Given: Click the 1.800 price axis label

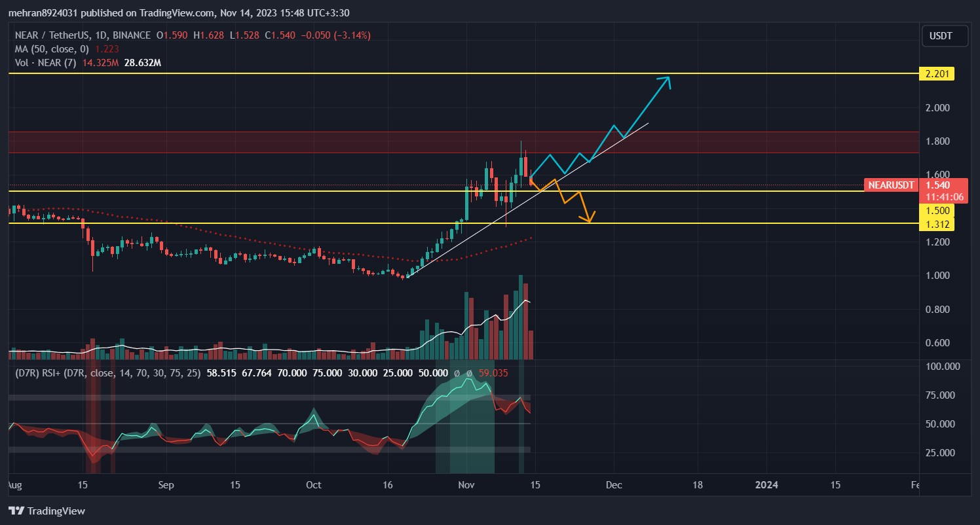Looking at the screenshot, I should point(937,141).
